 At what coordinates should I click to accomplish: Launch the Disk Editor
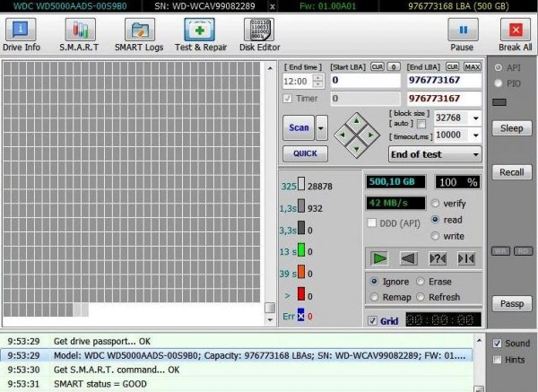pos(258,34)
